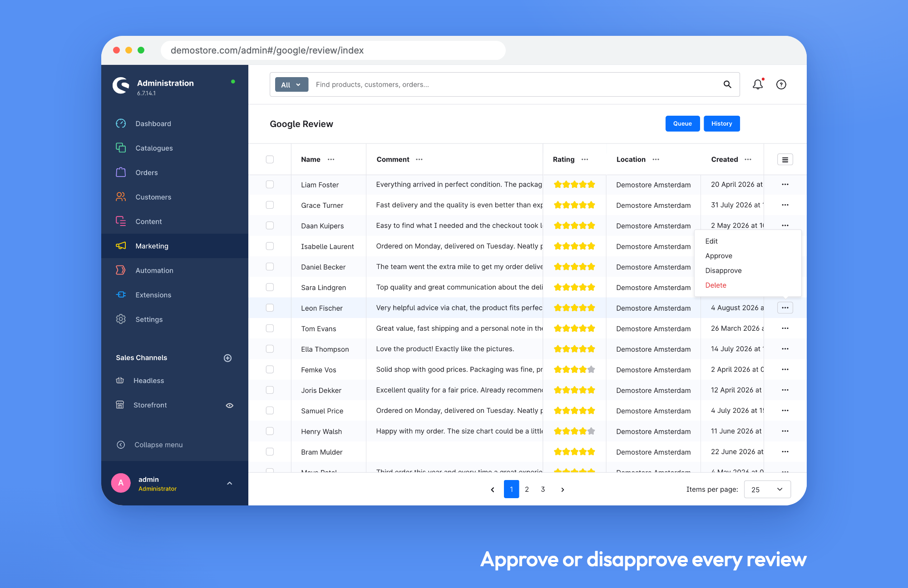The image size is (908, 588).
Task: Click the History button
Action: [721, 124]
